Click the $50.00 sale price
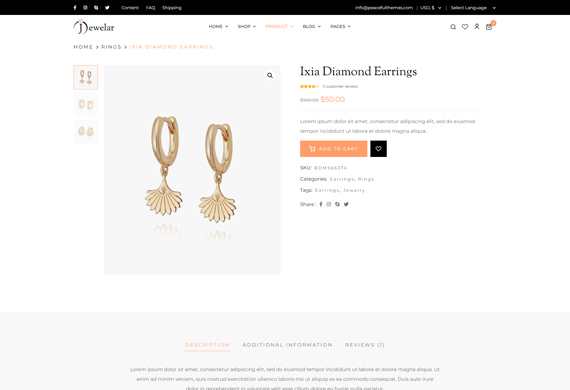The width and height of the screenshot is (570, 390). pyautogui.click(x=333, y=100)
